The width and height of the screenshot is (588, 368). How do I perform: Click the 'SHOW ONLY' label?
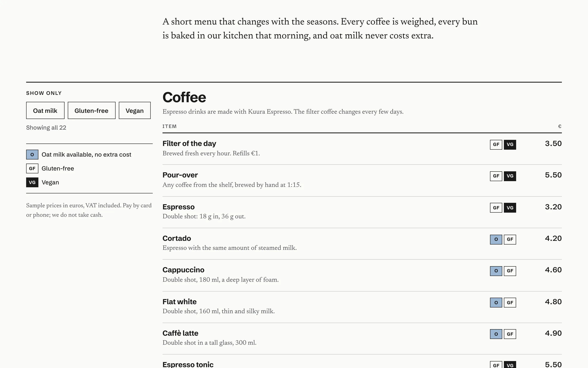pyautogui.click(x=44, y=93)
